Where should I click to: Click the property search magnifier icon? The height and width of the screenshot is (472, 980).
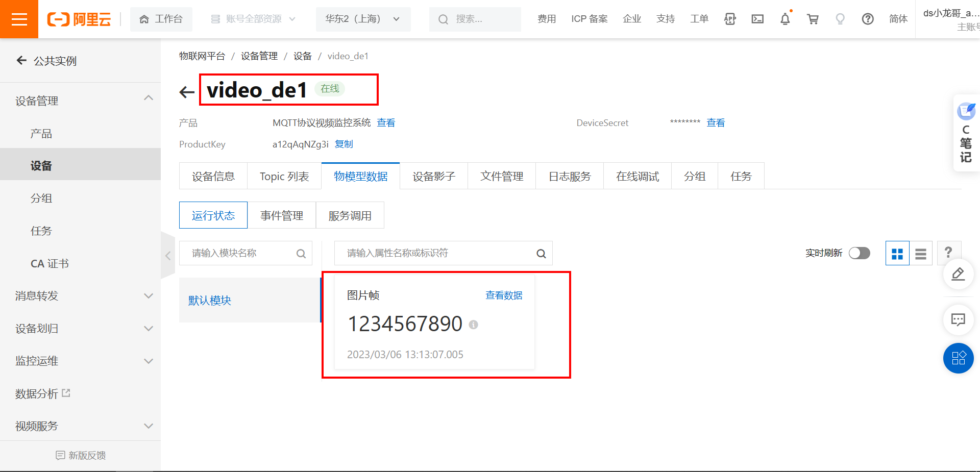[541, 254]
